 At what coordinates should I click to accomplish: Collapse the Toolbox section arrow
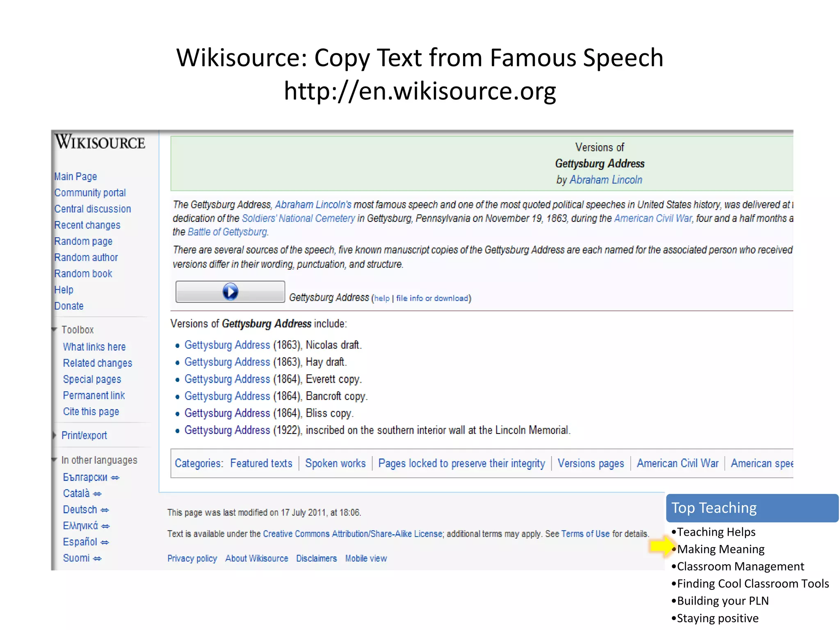(54, 329)
